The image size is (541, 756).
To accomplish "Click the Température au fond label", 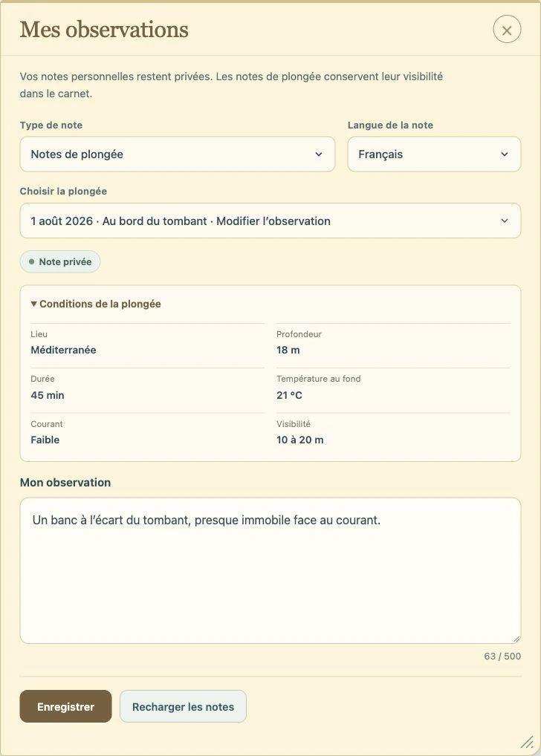I will pyautogui.click(x=319, y=379).
